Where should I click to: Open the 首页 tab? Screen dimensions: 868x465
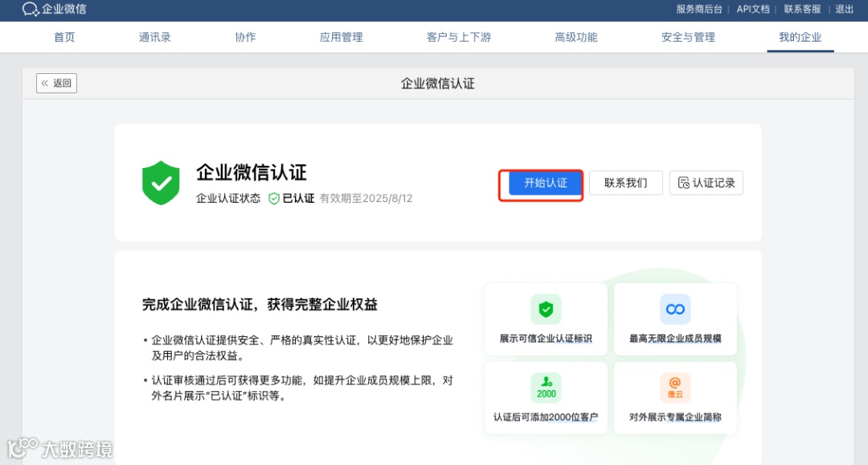pyautogui.click(x=64, y=37)
